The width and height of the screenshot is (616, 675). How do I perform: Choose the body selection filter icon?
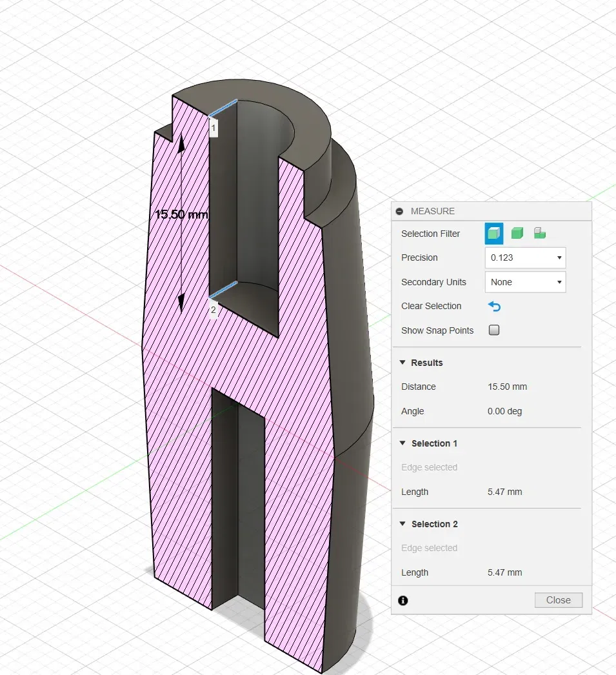(517, 234)
